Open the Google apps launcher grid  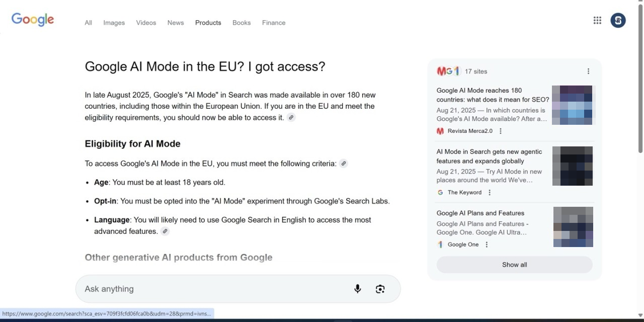pyautogui.click(x=597, y=20)
